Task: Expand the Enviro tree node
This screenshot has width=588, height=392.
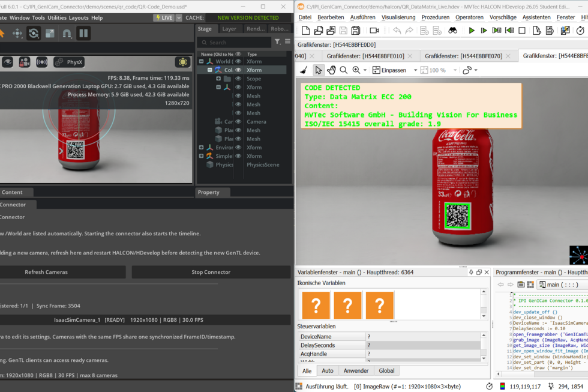Action: [x=202, y=148]
